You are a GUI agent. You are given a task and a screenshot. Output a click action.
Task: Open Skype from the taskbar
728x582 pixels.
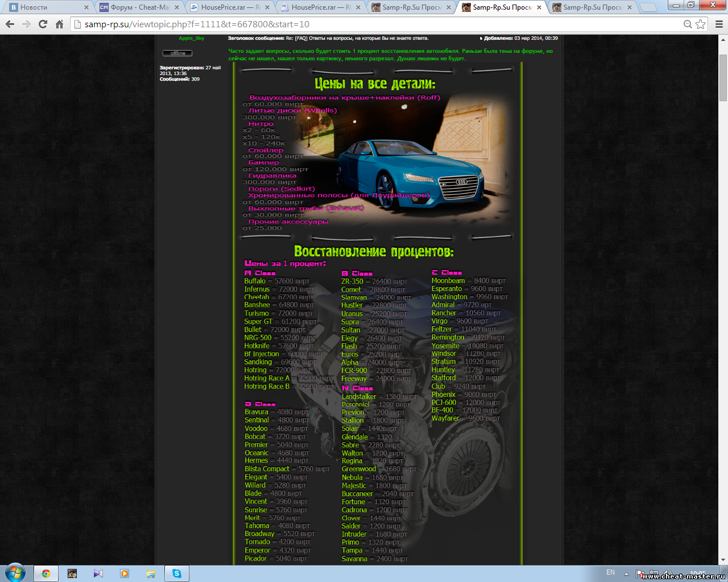point(177,573)
